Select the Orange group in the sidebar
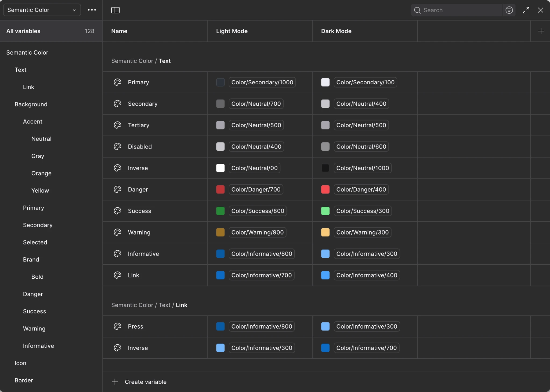 pos(41,173)
